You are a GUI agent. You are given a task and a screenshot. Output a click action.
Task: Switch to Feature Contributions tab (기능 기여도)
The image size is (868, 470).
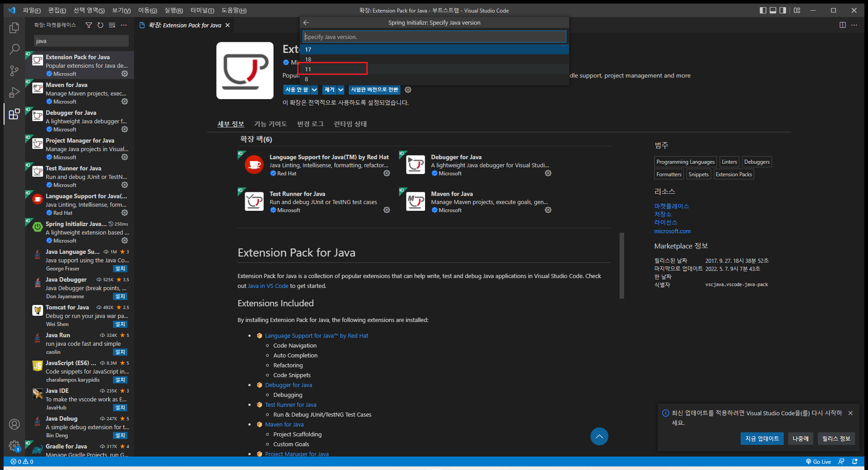270,124
